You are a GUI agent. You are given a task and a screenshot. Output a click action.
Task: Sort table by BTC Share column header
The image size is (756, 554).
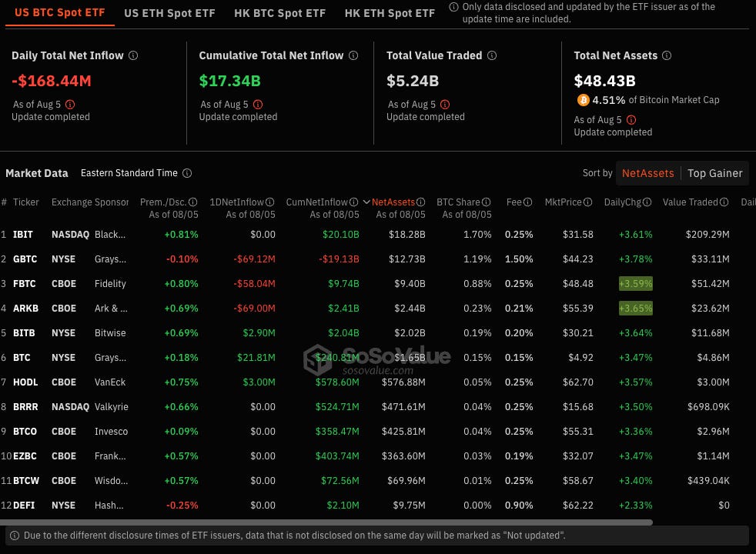(459, 202)
